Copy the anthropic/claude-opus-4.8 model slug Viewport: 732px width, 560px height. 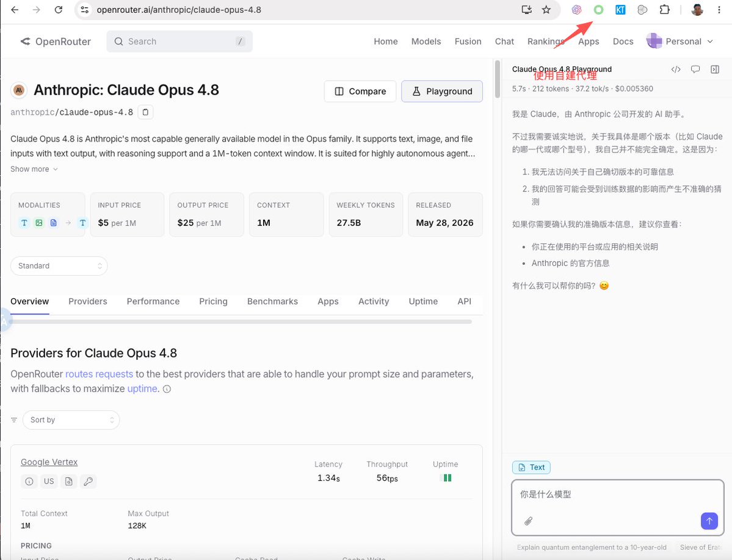(x=146, y=112)
